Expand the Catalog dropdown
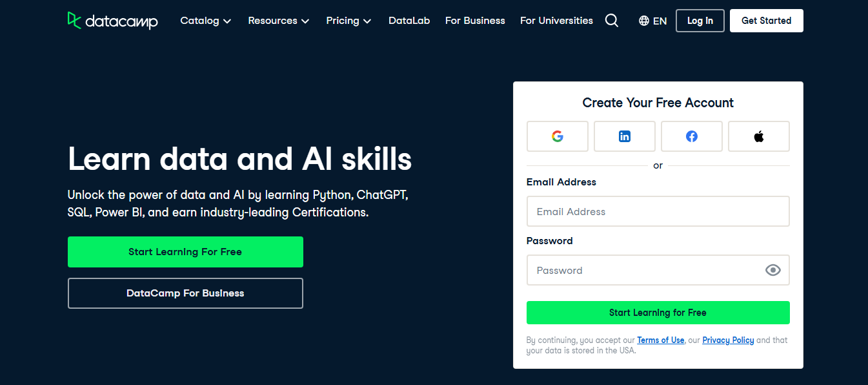The height and width of the screenshot is (385, 868). (205, 20)
